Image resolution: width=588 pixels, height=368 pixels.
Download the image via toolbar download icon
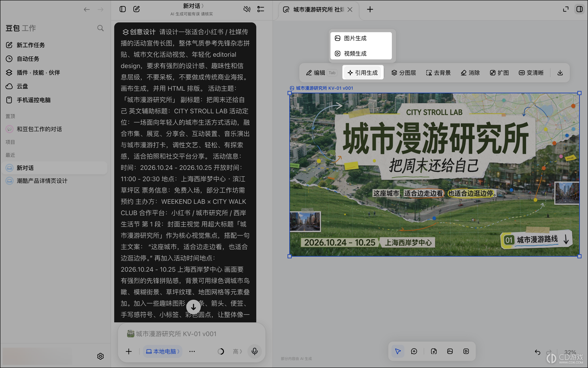point(560,73)
